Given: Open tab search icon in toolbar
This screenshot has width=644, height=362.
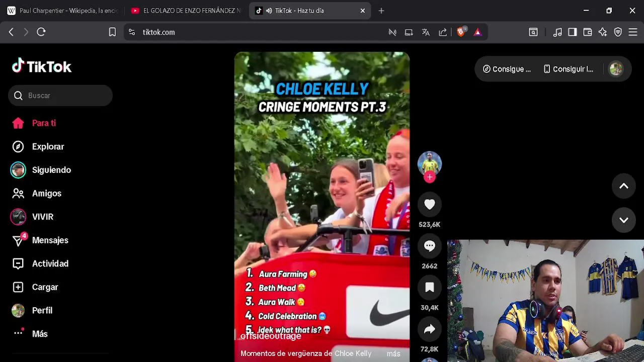Looking at the screenshot, I should pos(533,32).
